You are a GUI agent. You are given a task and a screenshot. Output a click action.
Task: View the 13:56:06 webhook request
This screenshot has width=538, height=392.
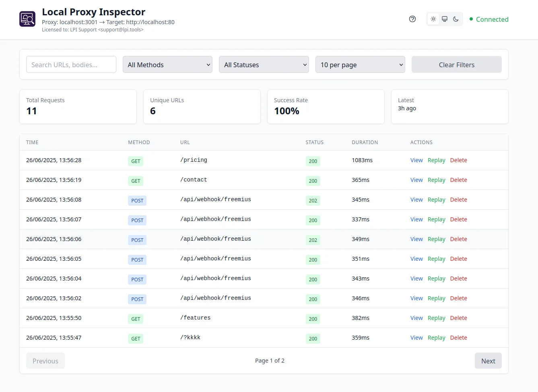coord(416,239)
